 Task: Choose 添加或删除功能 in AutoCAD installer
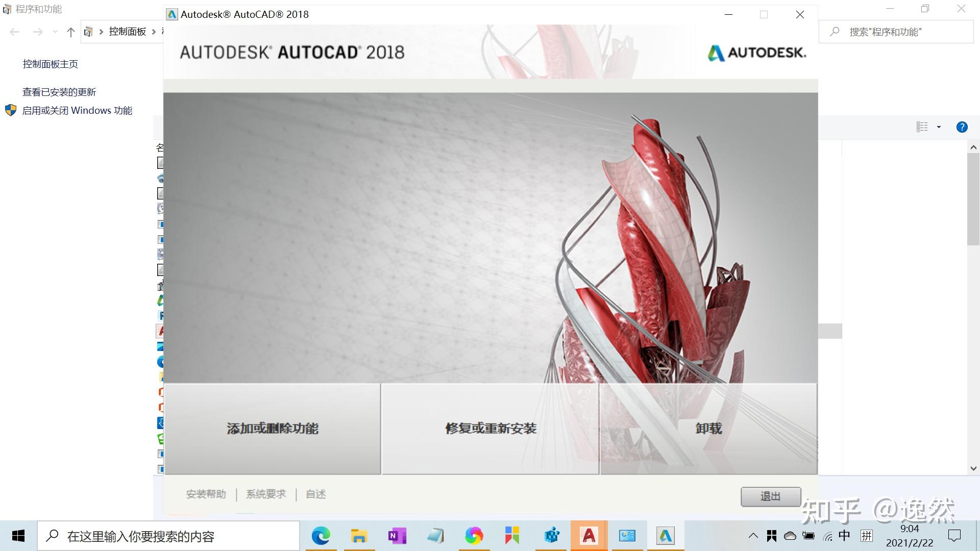pyautogui.click(x=273, y=429)
